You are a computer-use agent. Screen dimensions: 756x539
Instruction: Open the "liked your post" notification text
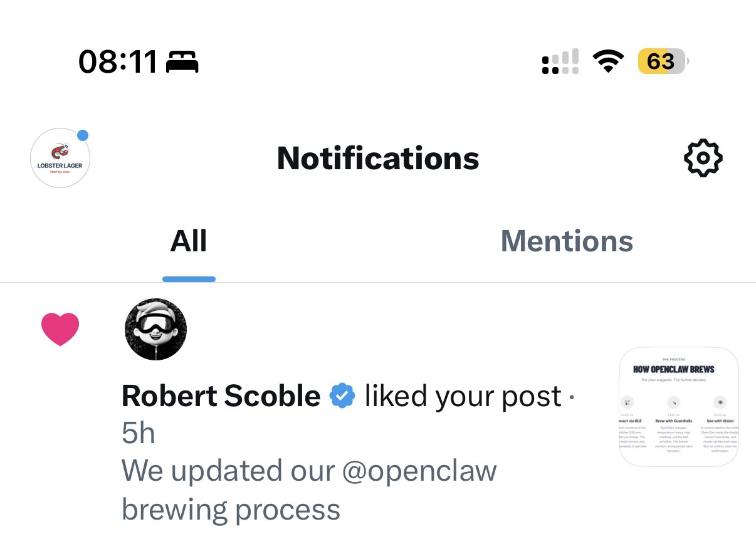[x=463, y=396]
